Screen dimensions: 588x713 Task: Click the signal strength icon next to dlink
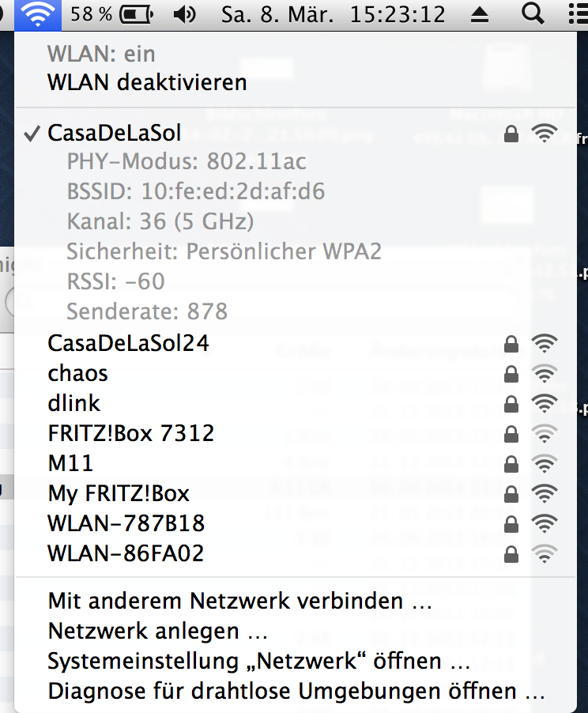click(545, 403)
